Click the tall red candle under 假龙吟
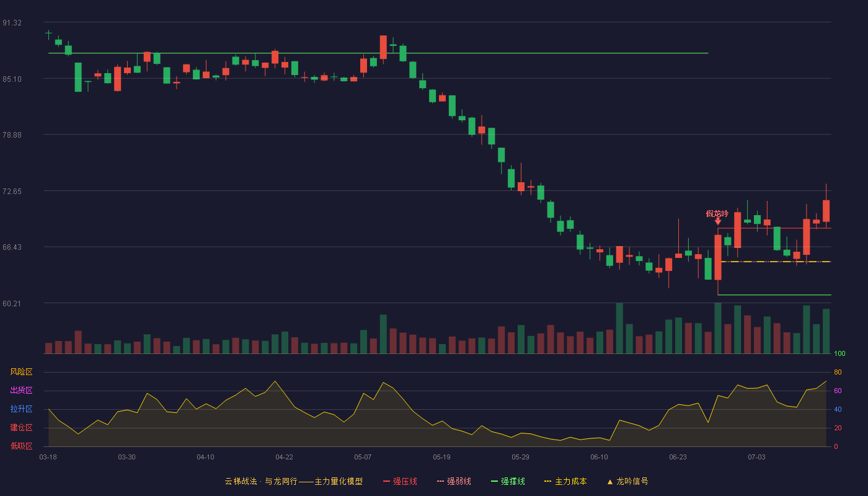Viewport: 868px width, 496px height. tap(718, 257)
